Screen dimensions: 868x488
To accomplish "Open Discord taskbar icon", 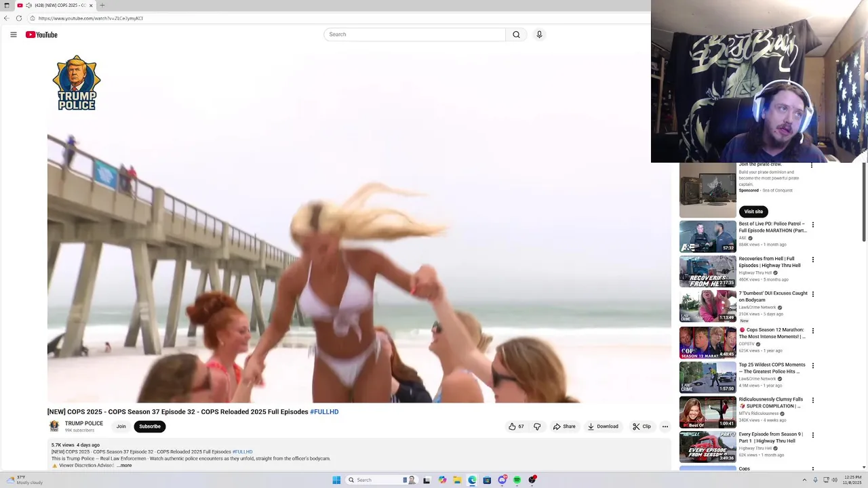I will pyautogui.click(x=502, y=480).
